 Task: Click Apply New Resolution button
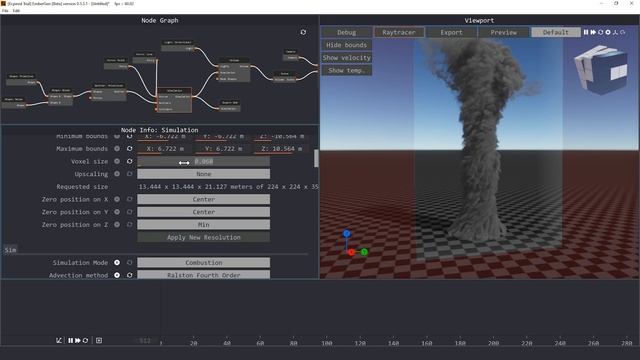pos(203,237)
